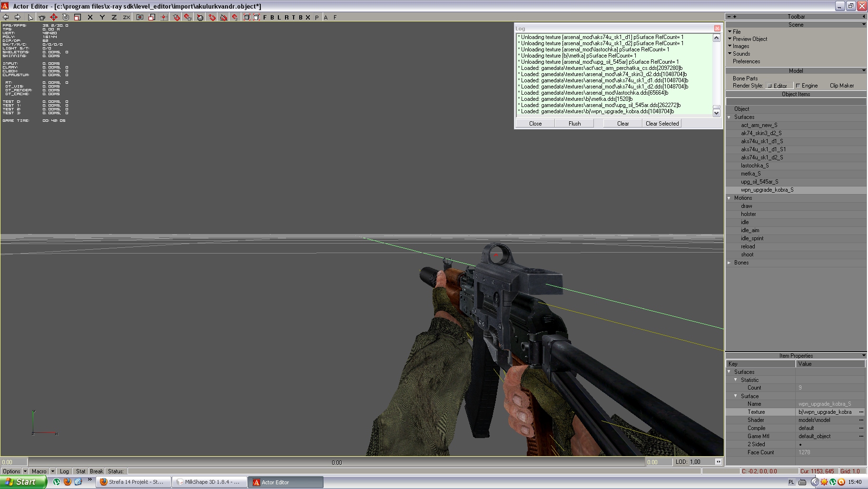Click the Stat button in status bar
This screenshot has height=489, width=868.
pyautogui.click(x=81, y=471)
